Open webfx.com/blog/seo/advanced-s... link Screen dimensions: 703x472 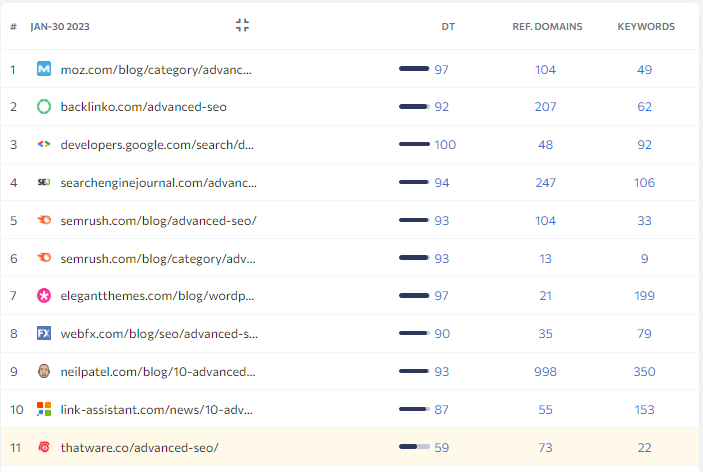(x=159, y=334)
